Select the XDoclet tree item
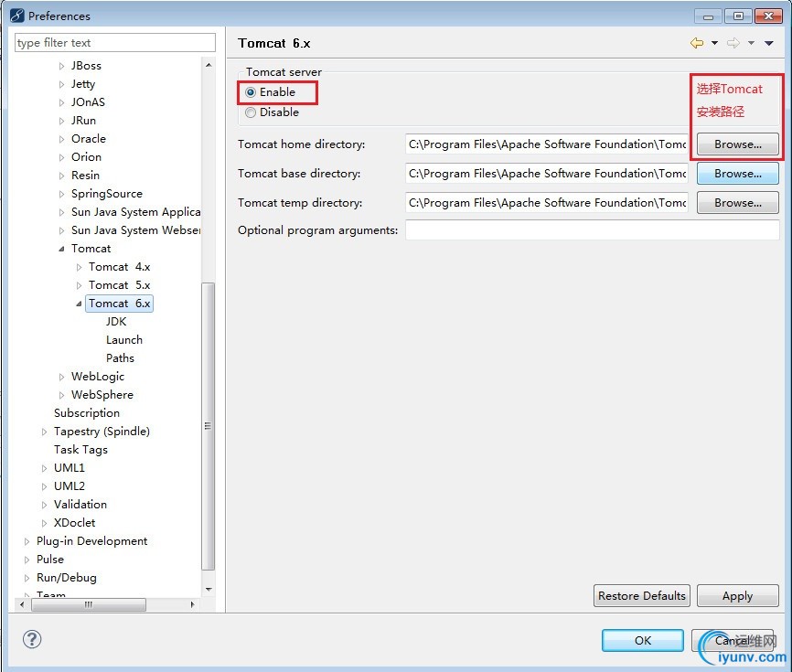The image size is (792, 672). tap(75, 523)
